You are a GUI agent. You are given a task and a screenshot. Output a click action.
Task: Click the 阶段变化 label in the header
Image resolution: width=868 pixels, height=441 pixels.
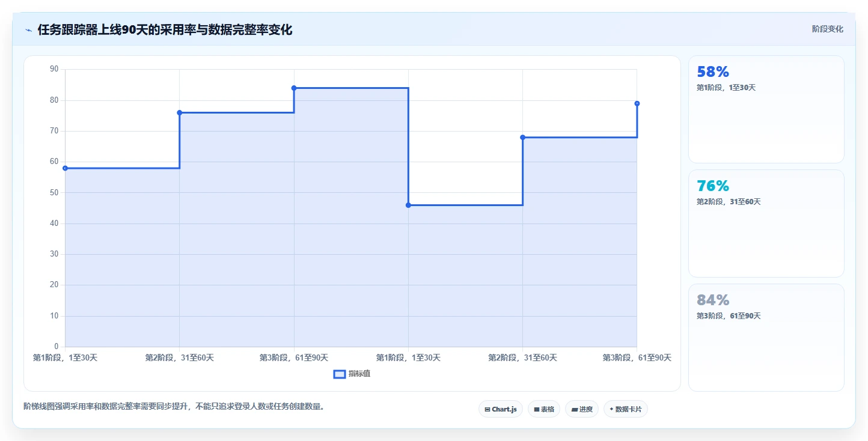[827, 29]
